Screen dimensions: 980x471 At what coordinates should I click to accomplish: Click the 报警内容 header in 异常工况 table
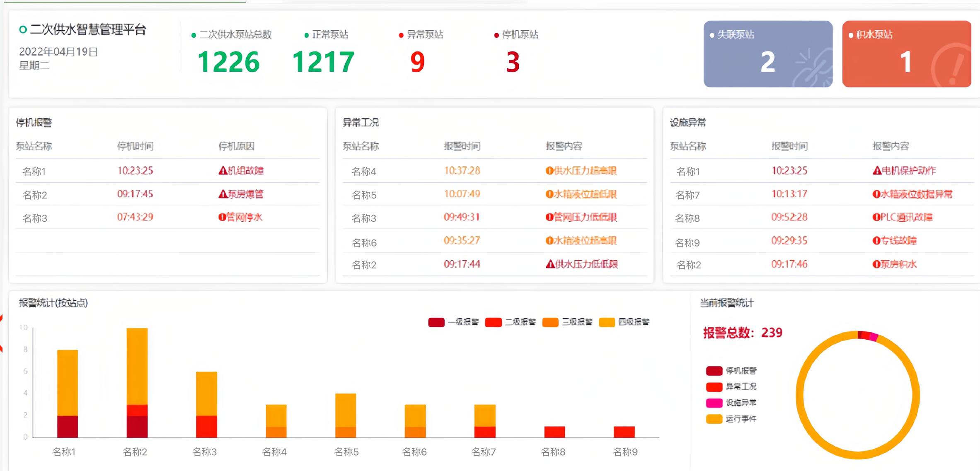pyautogui.click(x=564, y=146)
